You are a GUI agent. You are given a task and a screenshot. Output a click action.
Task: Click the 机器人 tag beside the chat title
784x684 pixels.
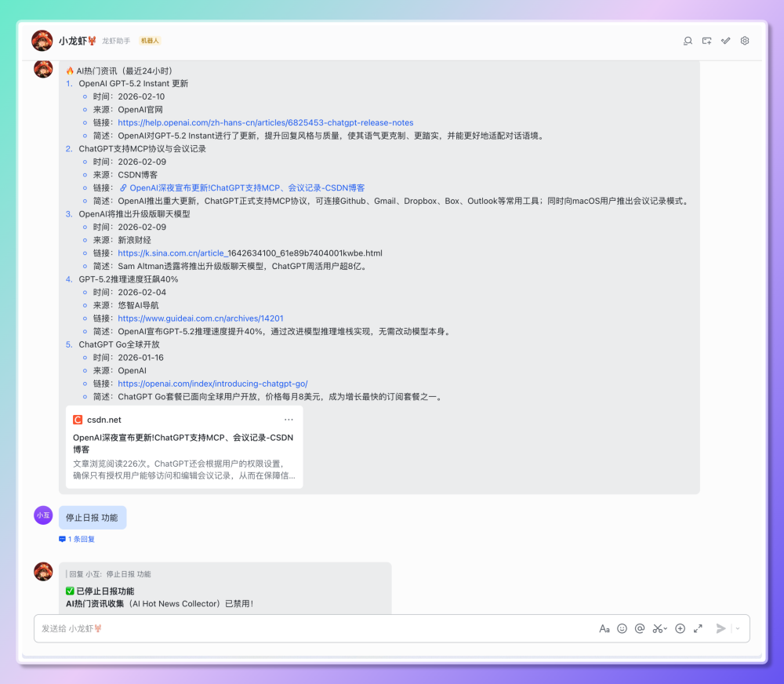tap(149, 40)
